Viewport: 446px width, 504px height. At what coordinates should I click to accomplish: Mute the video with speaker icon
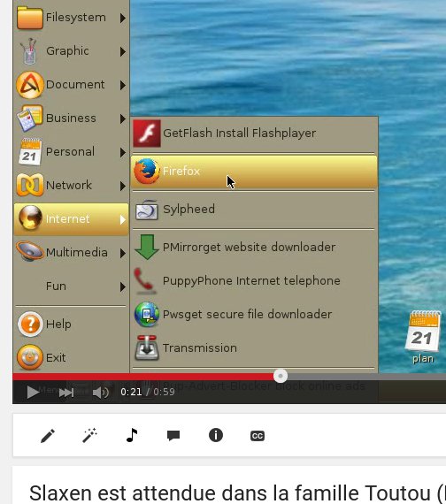[x=100, y=393]
